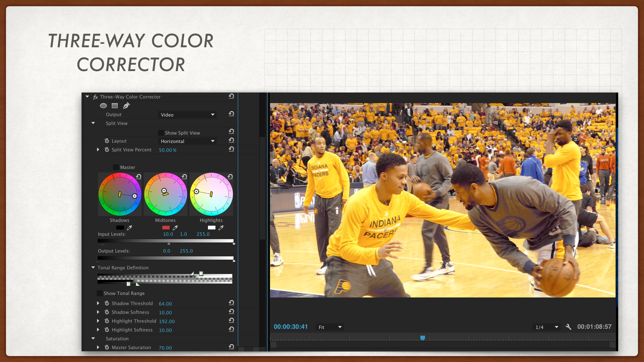
Task: Reset the Split View Percent value
Action: click(x=231, y=149)
